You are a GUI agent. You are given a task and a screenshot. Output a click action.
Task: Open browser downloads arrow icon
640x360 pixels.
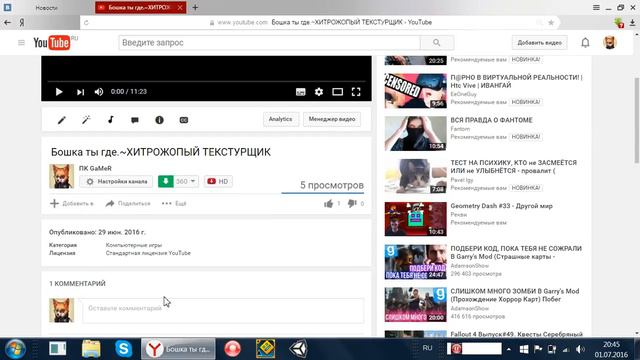click(x=632, y=23)
